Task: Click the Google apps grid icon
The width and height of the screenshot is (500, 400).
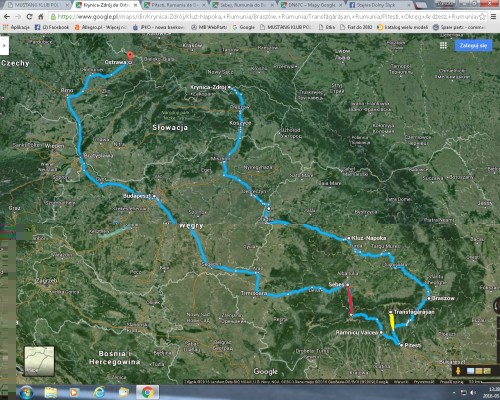Action: (443, 45)
